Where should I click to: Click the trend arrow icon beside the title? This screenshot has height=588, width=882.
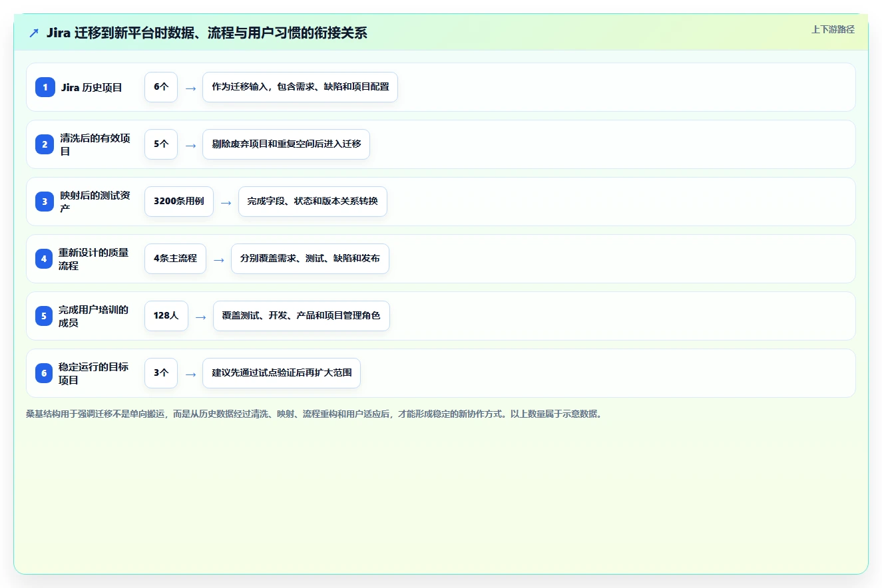coord(33,33)
